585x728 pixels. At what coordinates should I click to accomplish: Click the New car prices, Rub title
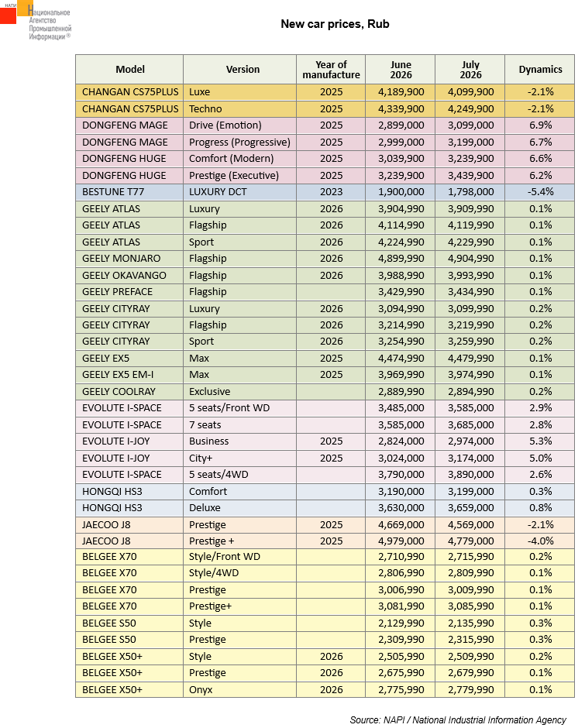335,24
